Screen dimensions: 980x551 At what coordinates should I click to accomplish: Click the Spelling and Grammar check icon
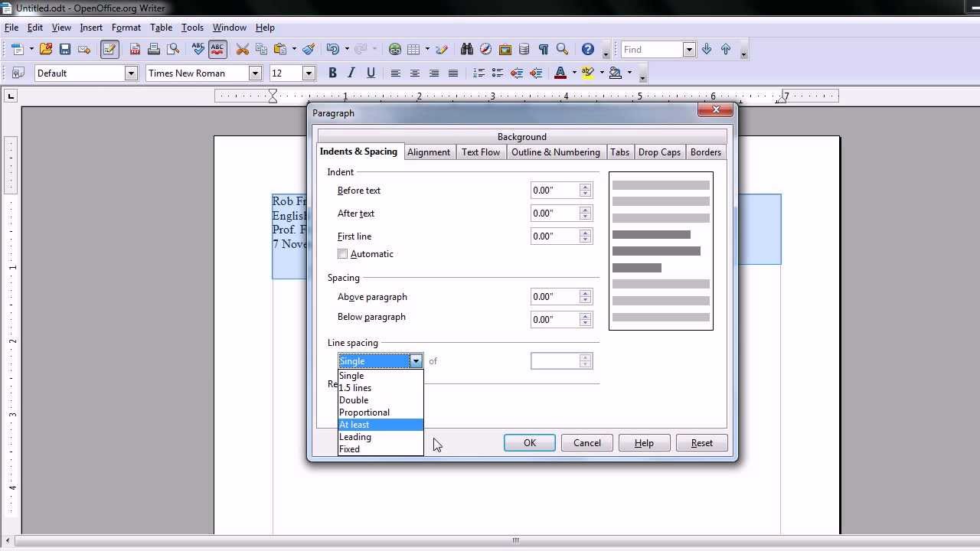pos(198,49)
